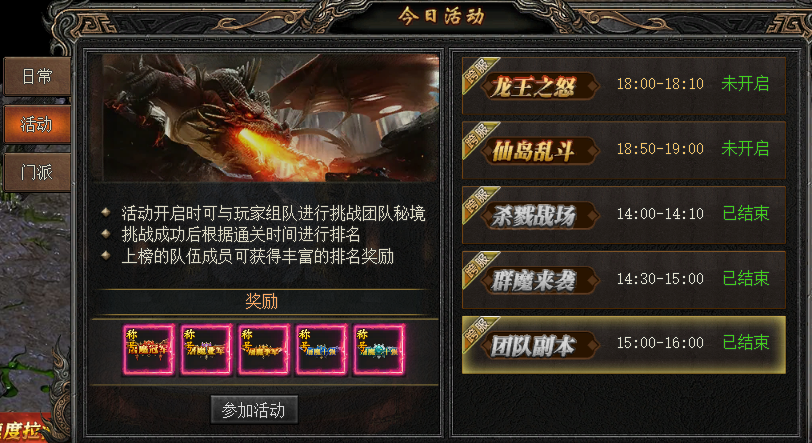
Task: Click the 屠魔亚军 runner-up title reward icon
Action: click(x=206, y=349)
